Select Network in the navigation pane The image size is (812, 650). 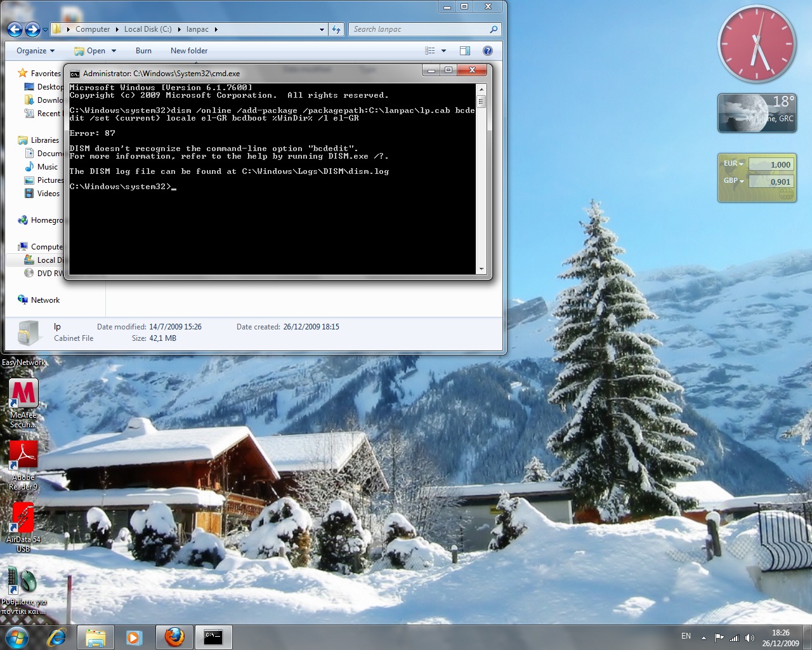(x=45, y=300)
